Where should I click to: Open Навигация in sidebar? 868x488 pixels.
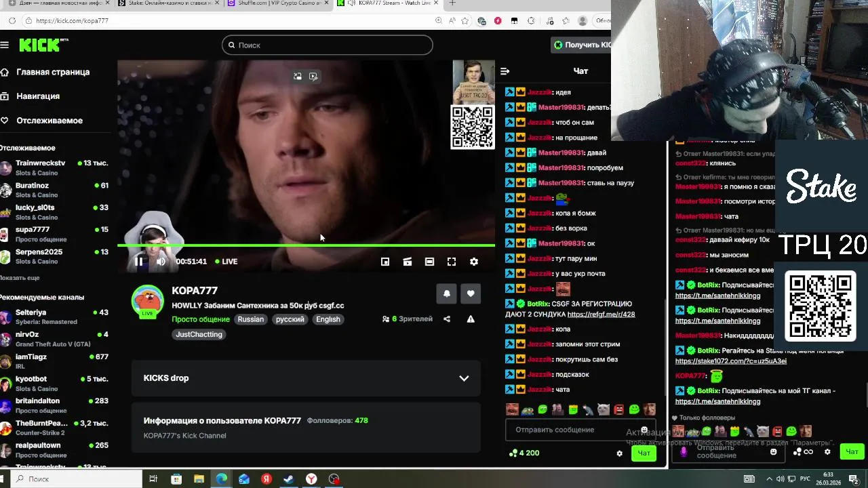[38, 96]
